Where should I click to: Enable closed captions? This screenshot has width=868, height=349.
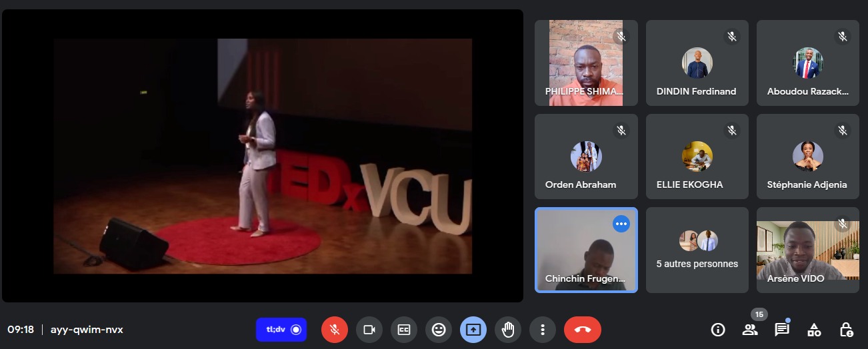coord(403,329)
